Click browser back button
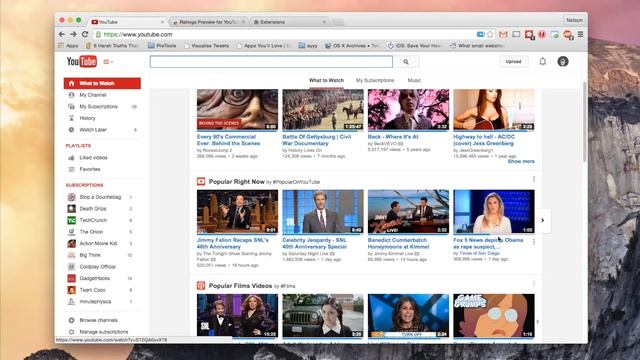This screenshot has height=360, width=640. click(62, 34)
